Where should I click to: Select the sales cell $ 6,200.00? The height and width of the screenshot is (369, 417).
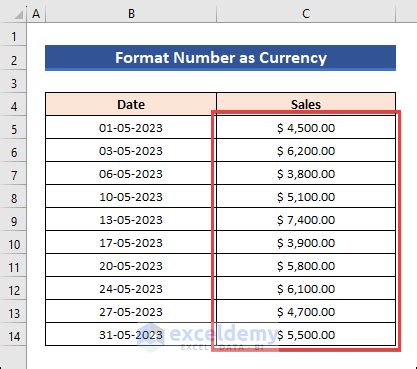[306, 151]
